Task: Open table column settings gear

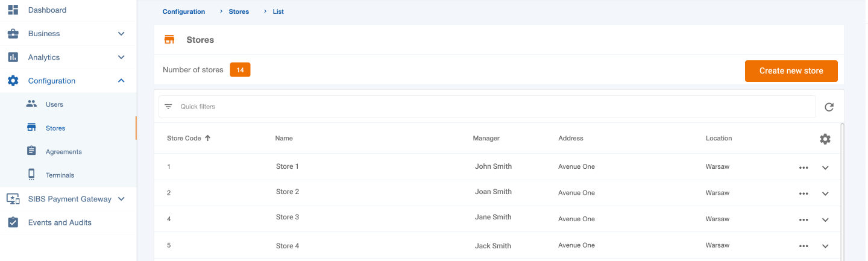Action: pyautogui.click(x=825, y=139)
